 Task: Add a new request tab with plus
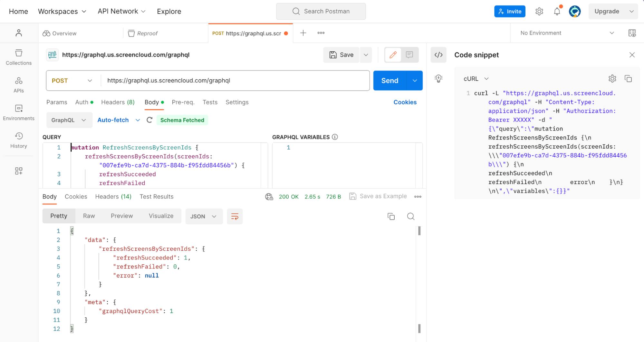point(303,33)
